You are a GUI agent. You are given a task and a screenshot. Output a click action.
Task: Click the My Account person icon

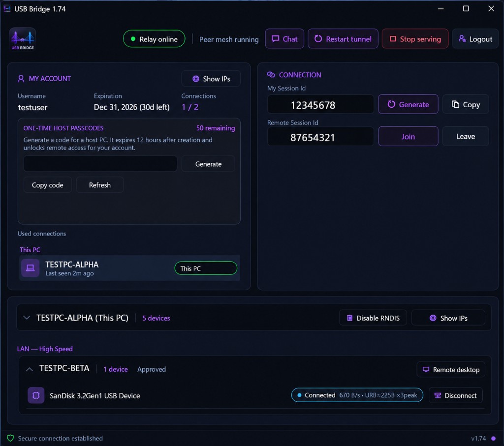coord(21,79)
